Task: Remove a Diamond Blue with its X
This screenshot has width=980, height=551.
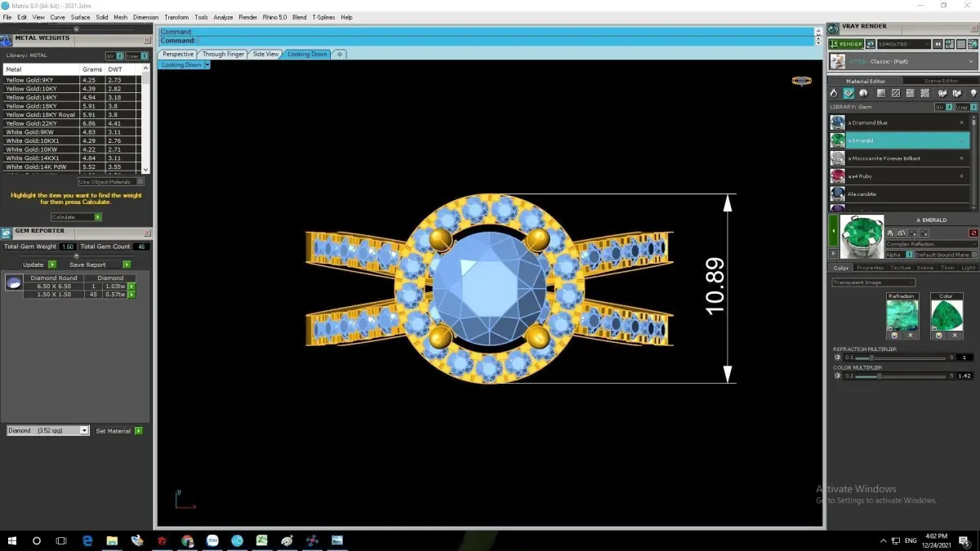Action: coord(961,122)
